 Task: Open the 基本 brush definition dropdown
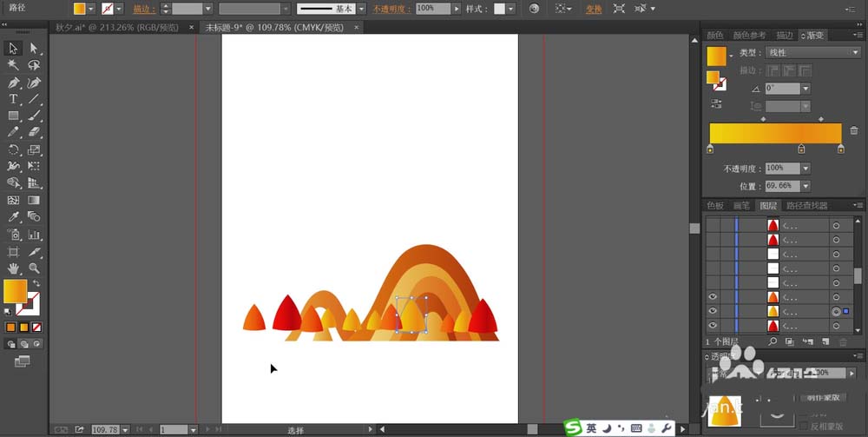361,9
